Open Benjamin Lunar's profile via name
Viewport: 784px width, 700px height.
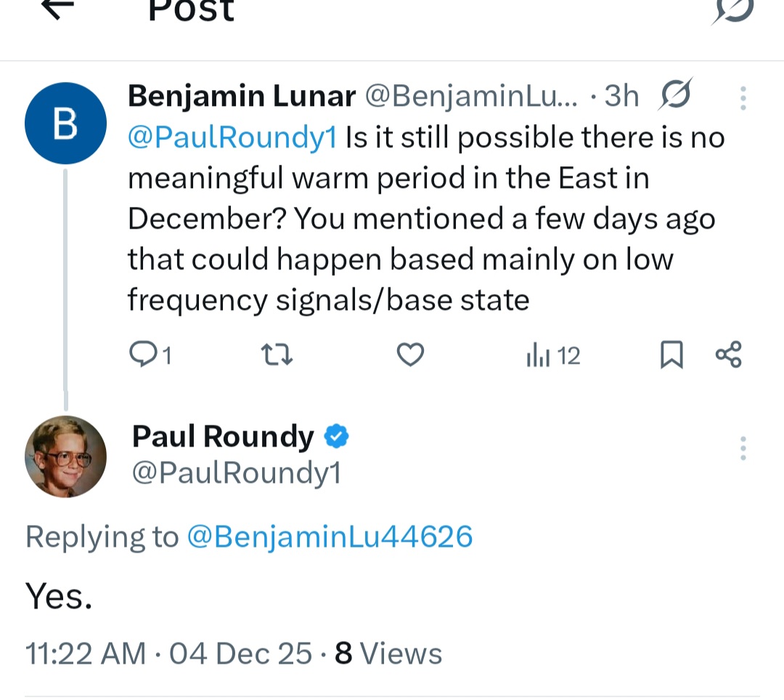click(242, 96)
